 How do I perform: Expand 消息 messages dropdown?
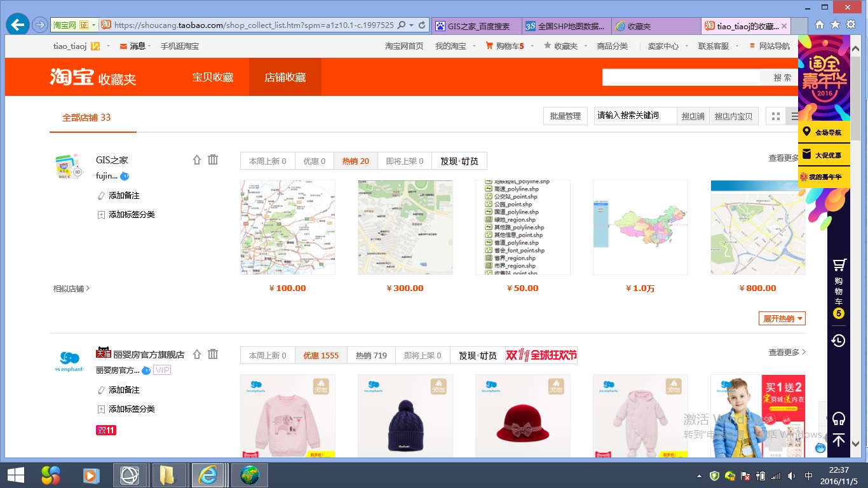[x=149, y=46]
